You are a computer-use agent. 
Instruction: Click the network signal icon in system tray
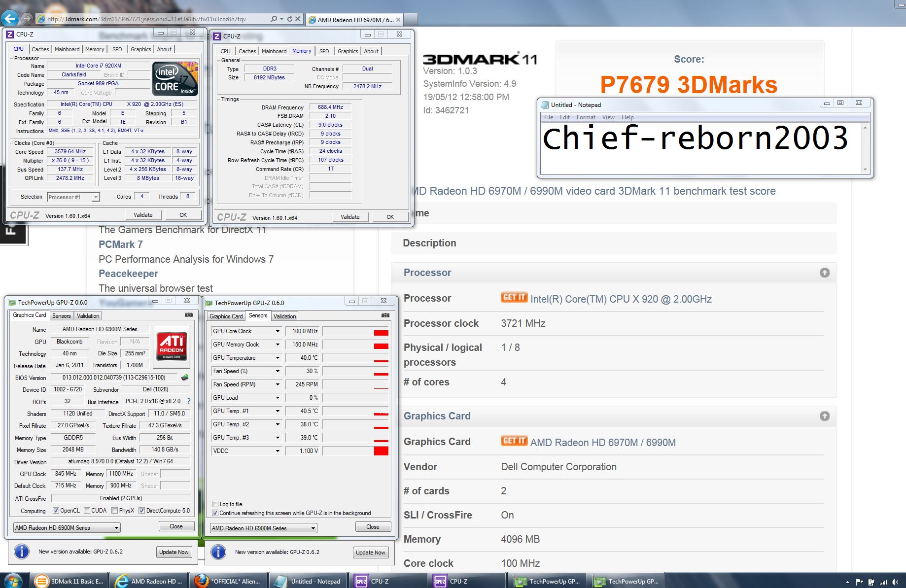click(883, 582)
